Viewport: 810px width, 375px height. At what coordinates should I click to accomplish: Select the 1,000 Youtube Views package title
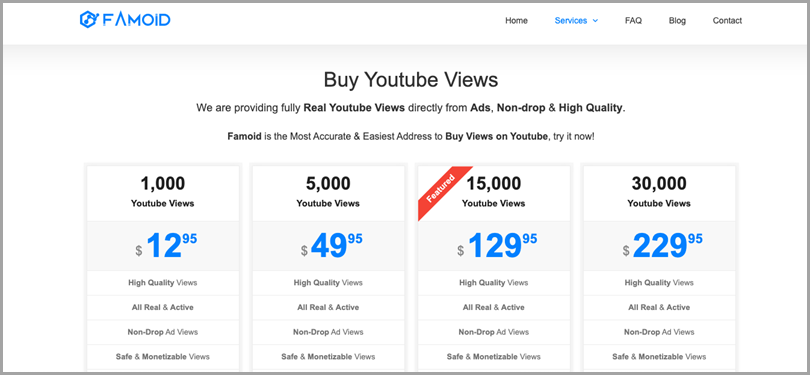click(163, 192)
